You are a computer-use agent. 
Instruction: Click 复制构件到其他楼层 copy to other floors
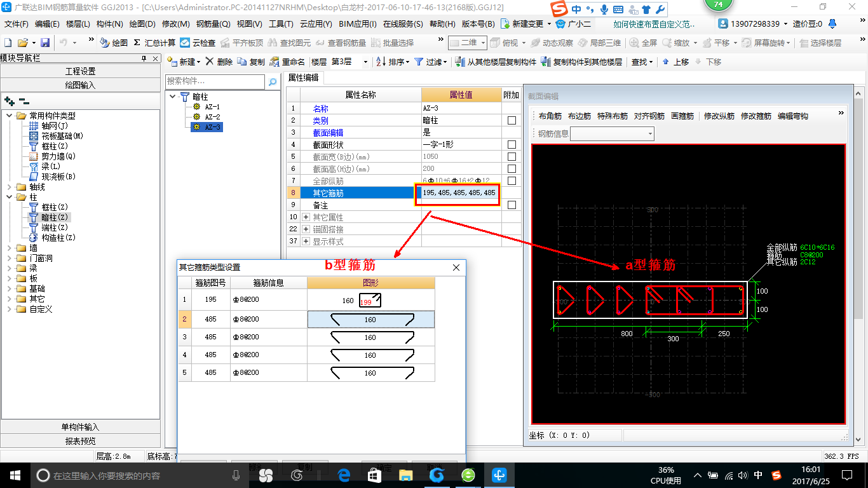point(581,62)
